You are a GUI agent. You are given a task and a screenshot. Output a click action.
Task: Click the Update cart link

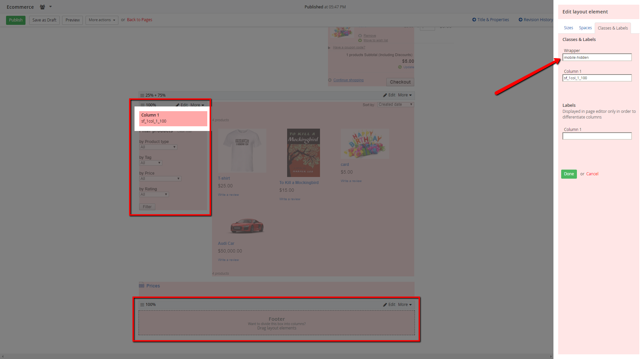tap(409, 67)
